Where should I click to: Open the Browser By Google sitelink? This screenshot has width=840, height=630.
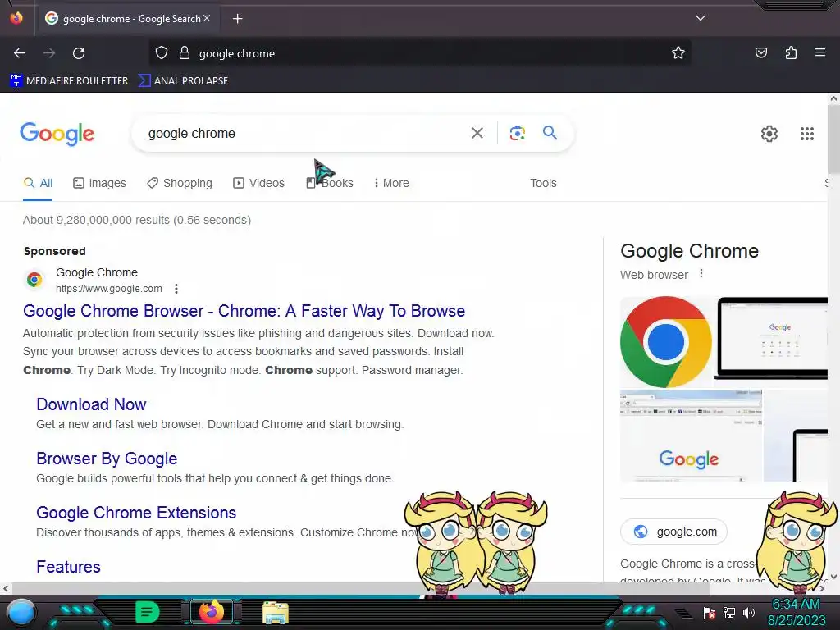click(107, 459)
